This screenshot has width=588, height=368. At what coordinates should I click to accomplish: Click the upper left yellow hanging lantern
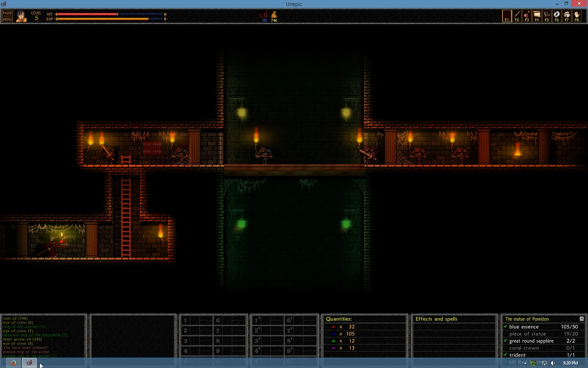(x=241, y=113)
